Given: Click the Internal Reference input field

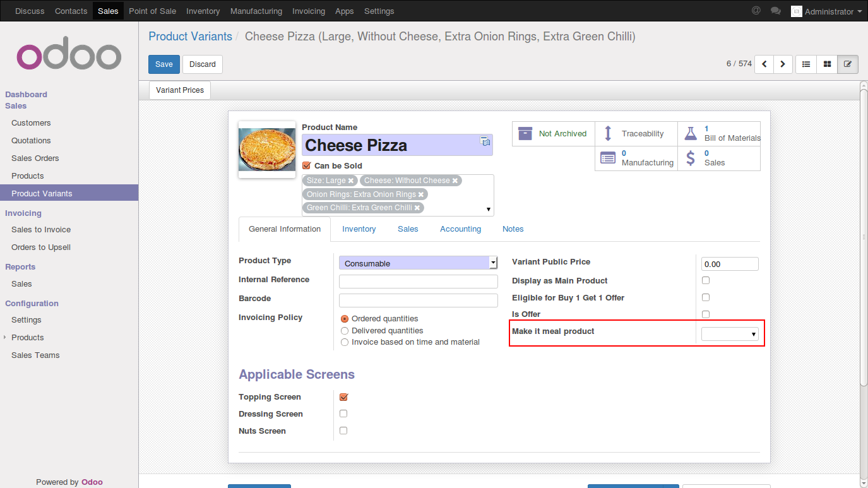Looking at the screenshot, I should [419, 282].
